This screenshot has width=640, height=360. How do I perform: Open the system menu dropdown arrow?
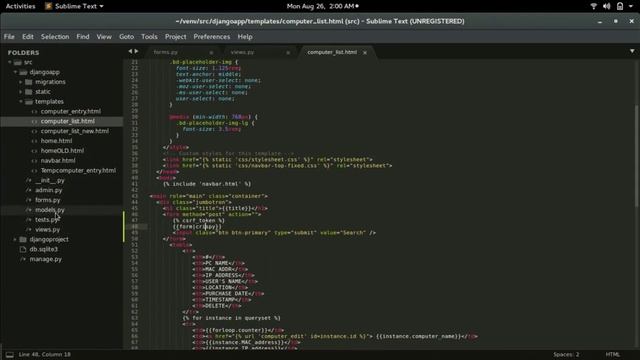[631, 6]
